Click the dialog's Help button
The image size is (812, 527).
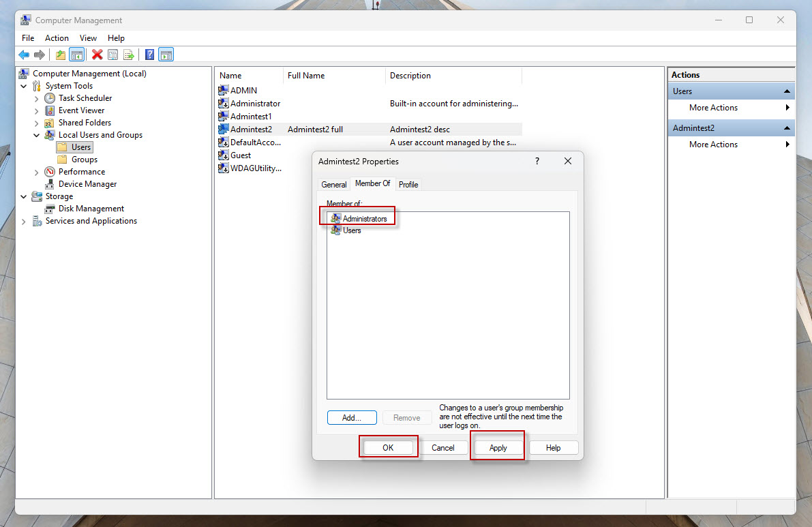(x=553, y=448)
